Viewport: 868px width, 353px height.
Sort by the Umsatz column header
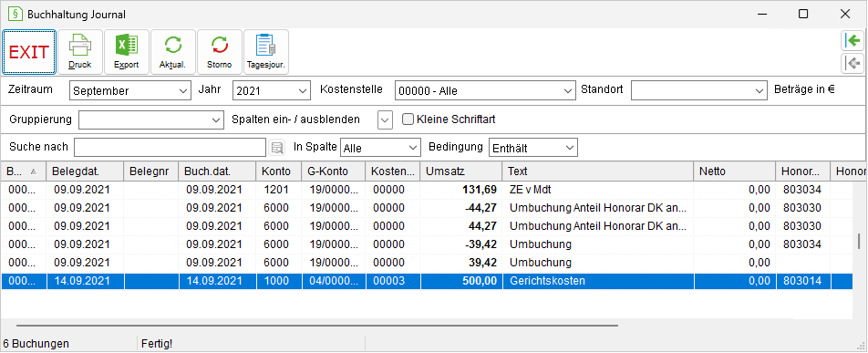point(461,171)
